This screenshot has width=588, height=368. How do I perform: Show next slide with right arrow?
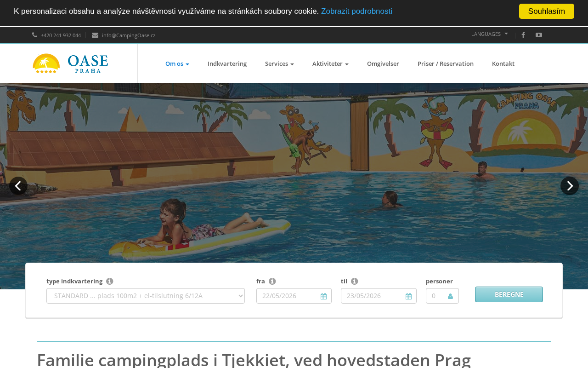(x=570, y=186)
